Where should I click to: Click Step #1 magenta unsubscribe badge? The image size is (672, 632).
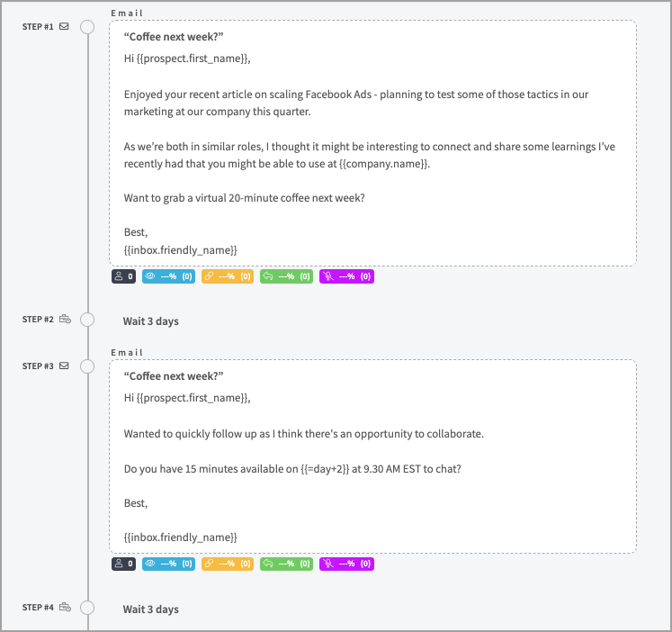[346, 276]
